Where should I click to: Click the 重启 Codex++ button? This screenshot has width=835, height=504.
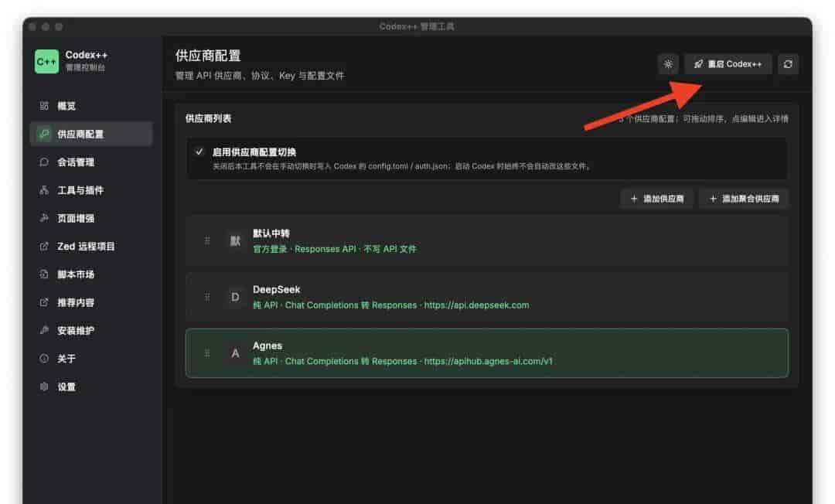coord(728,64)
